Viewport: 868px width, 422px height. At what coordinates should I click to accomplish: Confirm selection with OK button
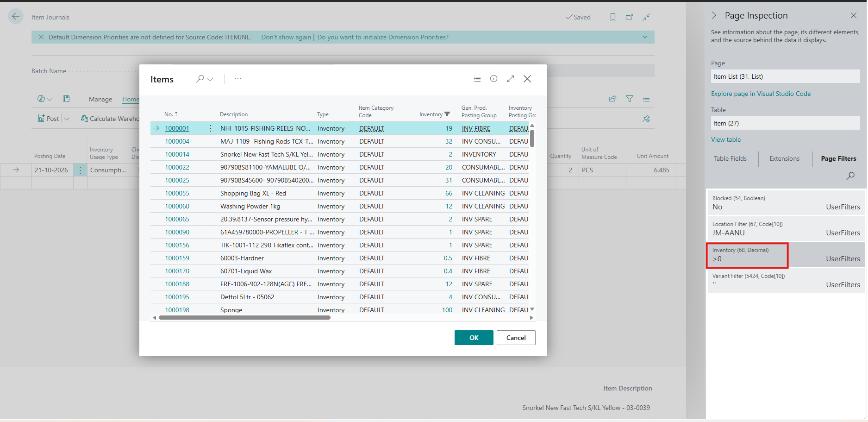474,338
